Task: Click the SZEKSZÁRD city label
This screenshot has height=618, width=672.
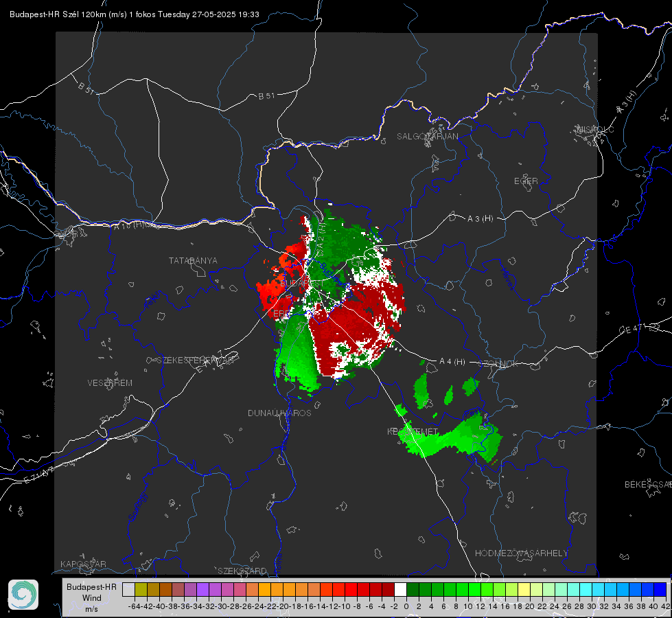Action: point(242,571)
